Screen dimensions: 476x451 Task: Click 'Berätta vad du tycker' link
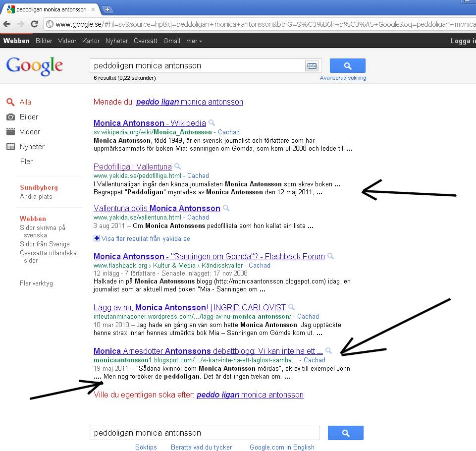coord(201,447)
